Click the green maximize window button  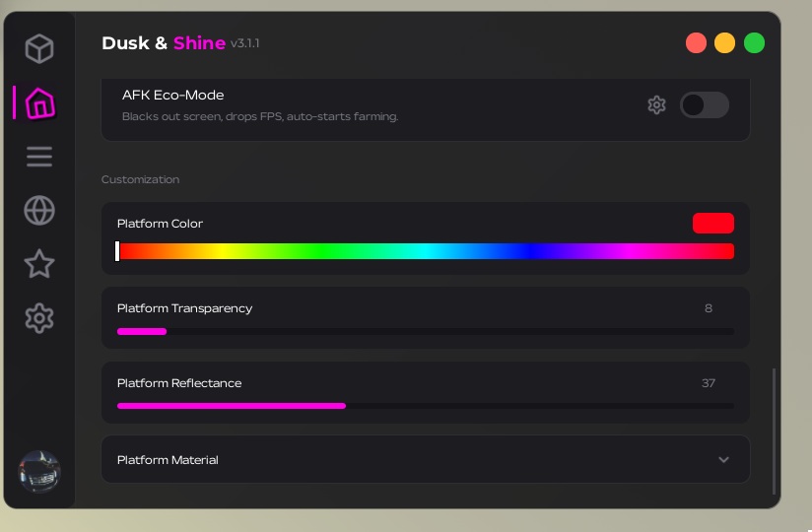[x=754, y=43]
